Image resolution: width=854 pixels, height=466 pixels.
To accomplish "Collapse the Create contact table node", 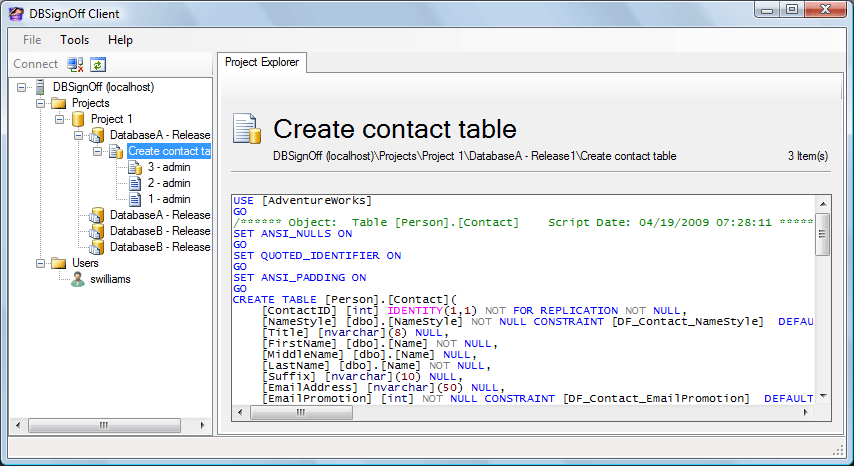I will [97, 151].
